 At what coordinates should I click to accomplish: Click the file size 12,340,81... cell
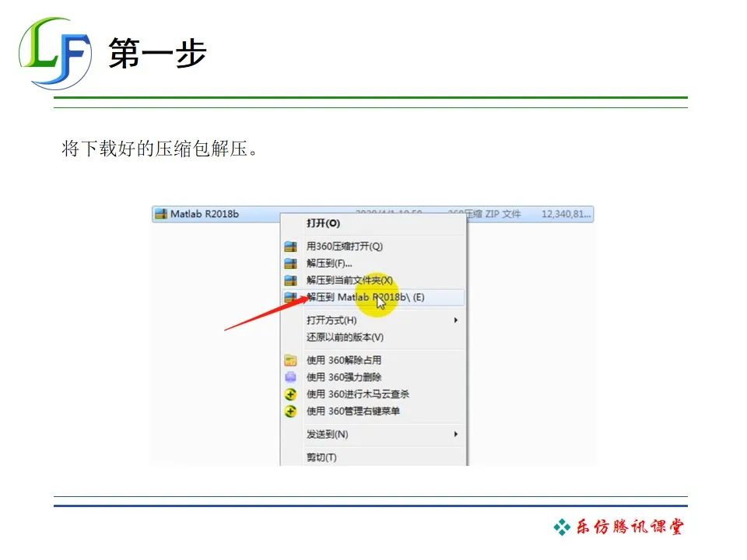566,214
